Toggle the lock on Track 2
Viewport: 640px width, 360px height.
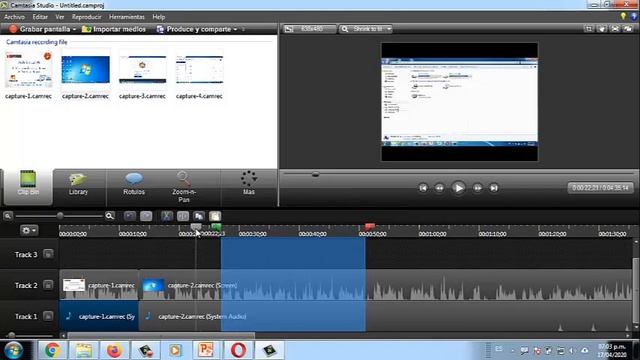point(48,285)
